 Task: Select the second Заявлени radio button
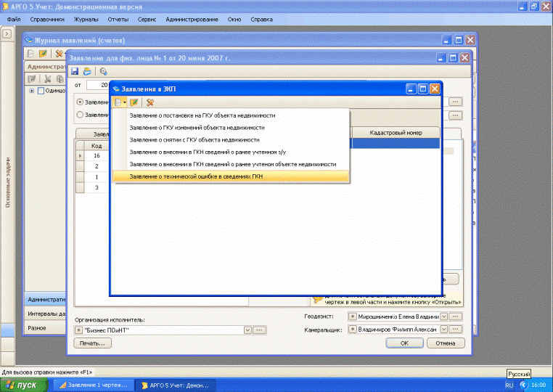pos(80,115)
